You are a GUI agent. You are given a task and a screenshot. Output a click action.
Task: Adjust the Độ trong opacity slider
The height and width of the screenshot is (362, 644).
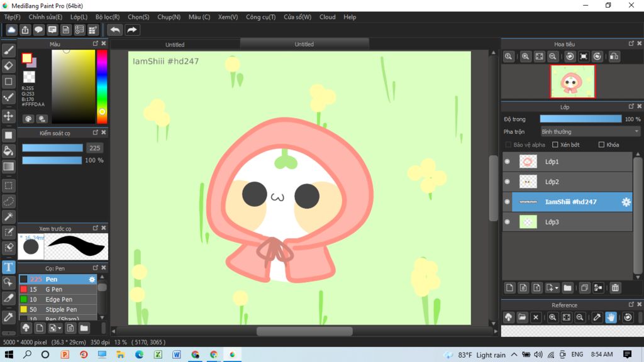(x=580, y=119)
